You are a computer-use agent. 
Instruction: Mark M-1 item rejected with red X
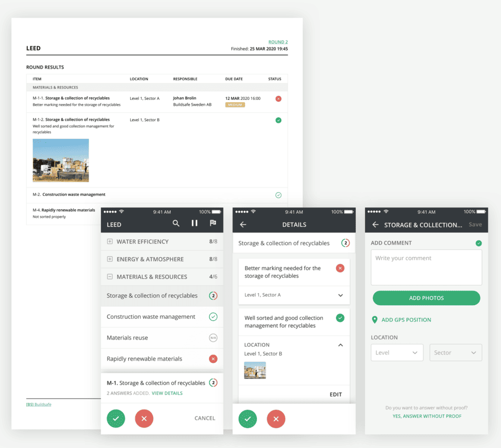point(144,418)
